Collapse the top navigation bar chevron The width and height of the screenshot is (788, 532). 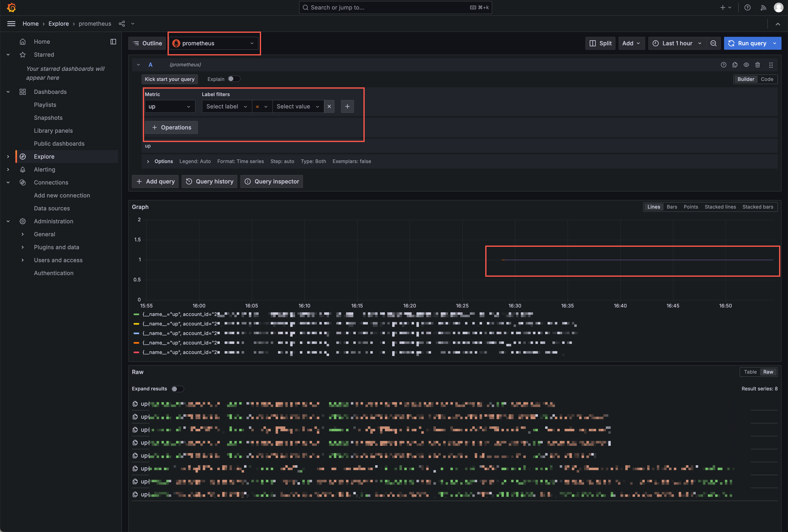777,24
